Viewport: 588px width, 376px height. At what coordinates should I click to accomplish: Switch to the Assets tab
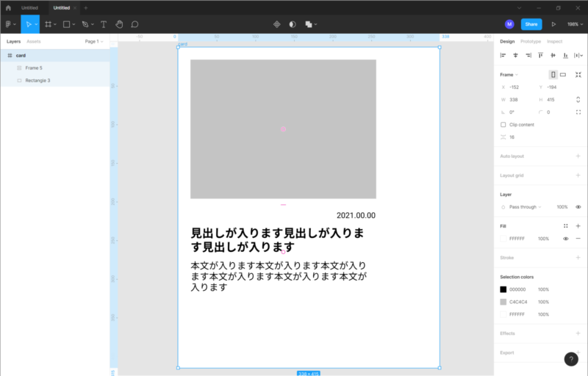[x=34, y=42]
